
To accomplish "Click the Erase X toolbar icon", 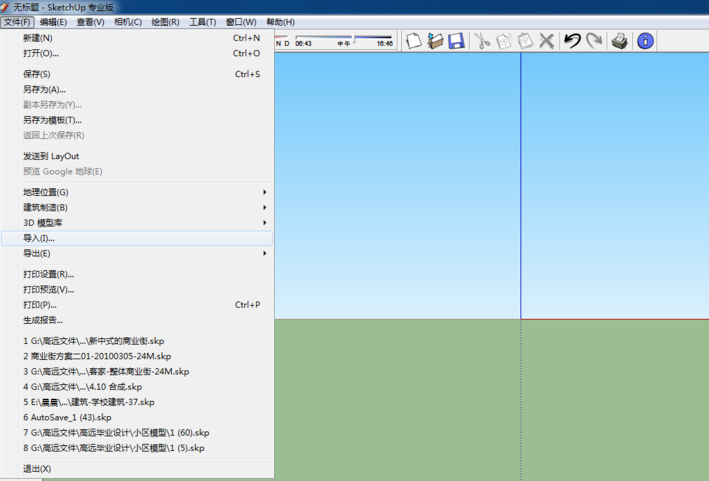I will 547,41.
